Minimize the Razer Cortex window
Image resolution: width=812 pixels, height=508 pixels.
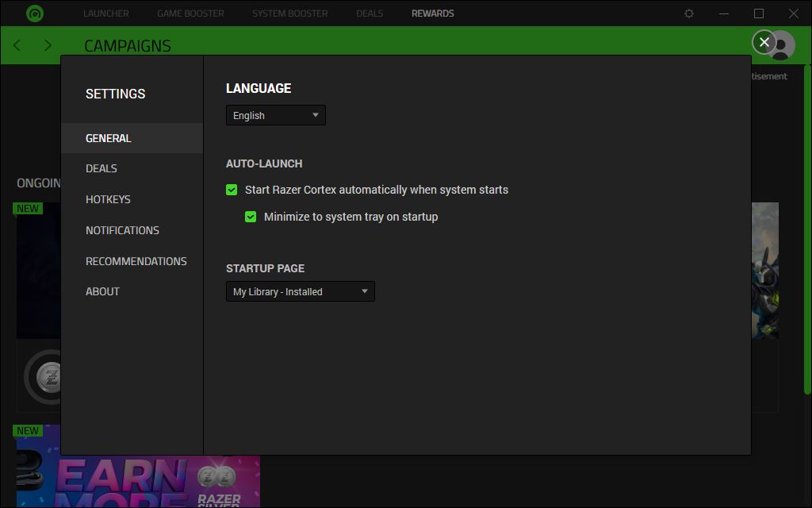click(x=724, y=13)
